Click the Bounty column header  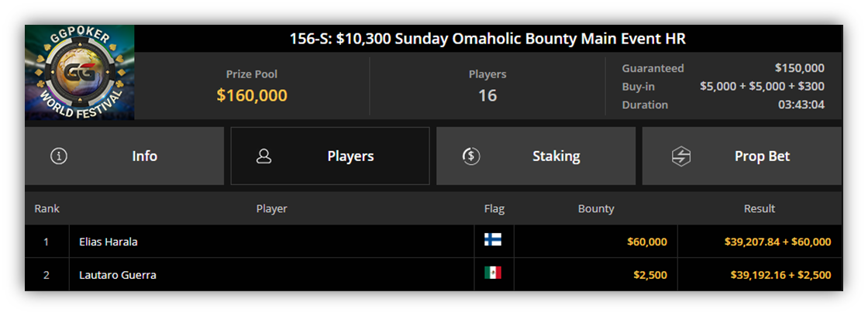pyautogui.click(x=596, y=208)
